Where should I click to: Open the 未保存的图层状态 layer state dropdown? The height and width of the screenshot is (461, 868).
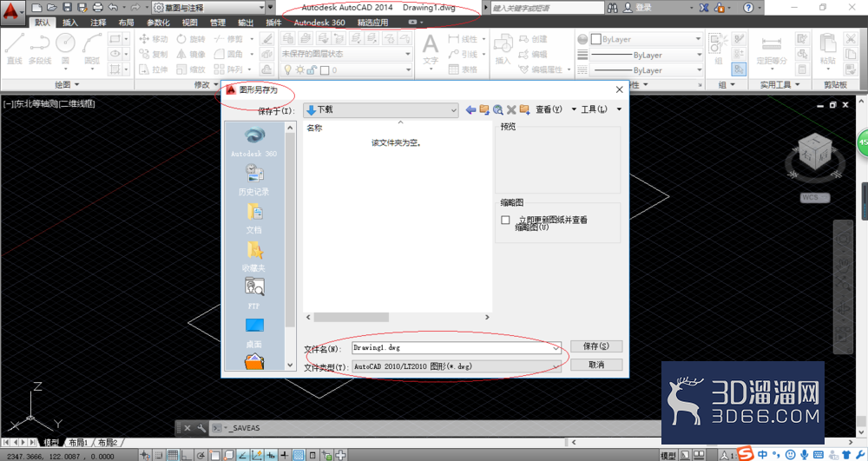[346, 54]
